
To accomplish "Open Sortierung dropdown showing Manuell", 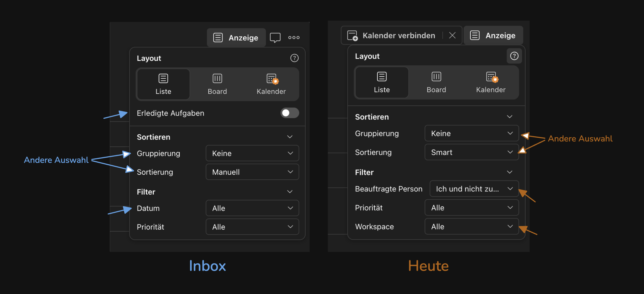I will (252, 172).
